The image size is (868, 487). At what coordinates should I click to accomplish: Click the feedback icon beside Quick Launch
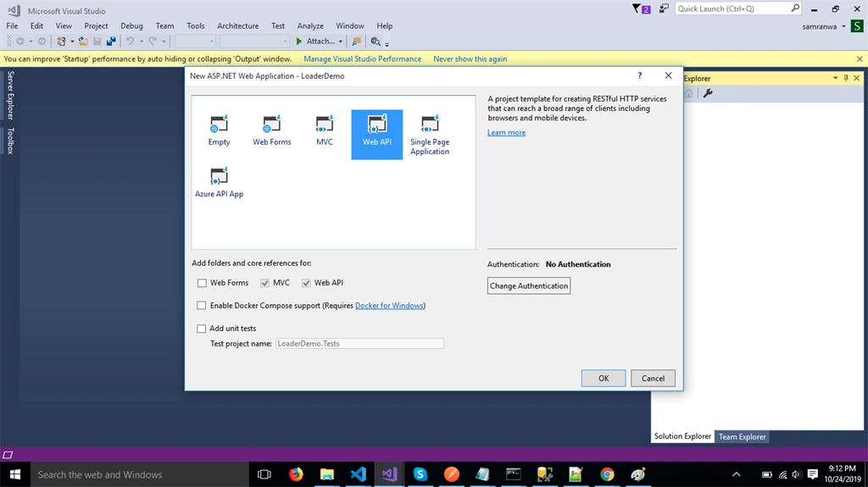click(x=663, y=8)
